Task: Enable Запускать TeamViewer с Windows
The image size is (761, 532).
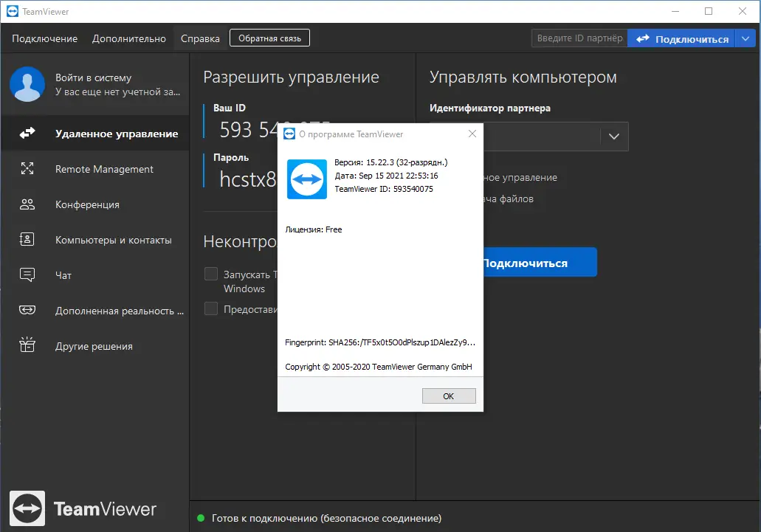Action: point(210,274)
